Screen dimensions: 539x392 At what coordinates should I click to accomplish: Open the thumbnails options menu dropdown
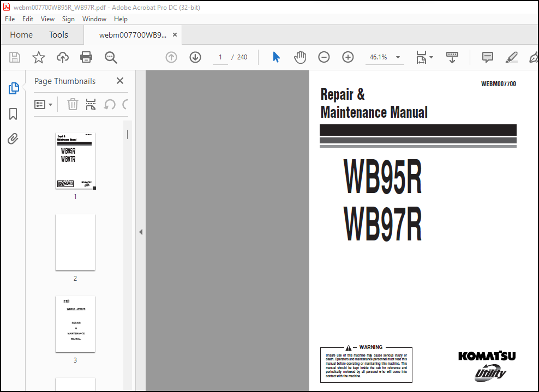(x=43, y=105)
